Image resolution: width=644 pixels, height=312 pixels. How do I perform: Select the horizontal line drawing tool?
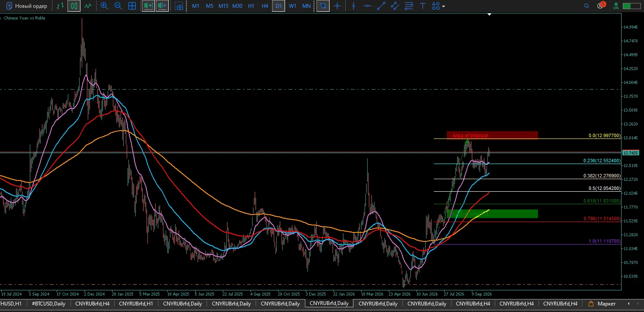367,6
